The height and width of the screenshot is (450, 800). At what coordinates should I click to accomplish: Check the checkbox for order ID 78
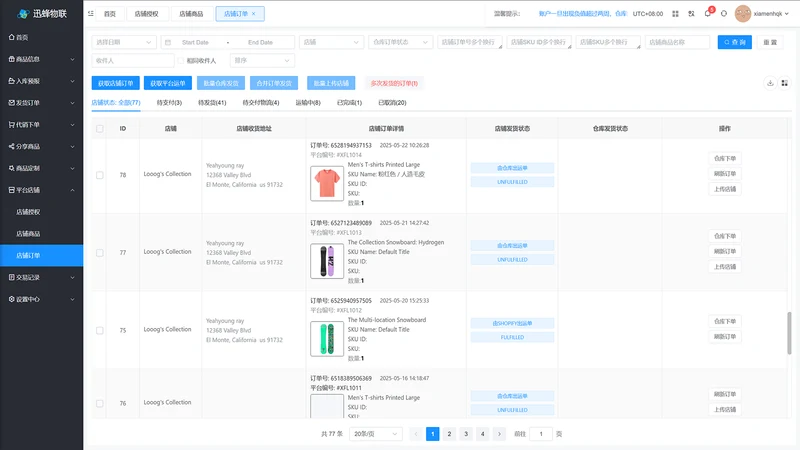click(x=99, y=175)
